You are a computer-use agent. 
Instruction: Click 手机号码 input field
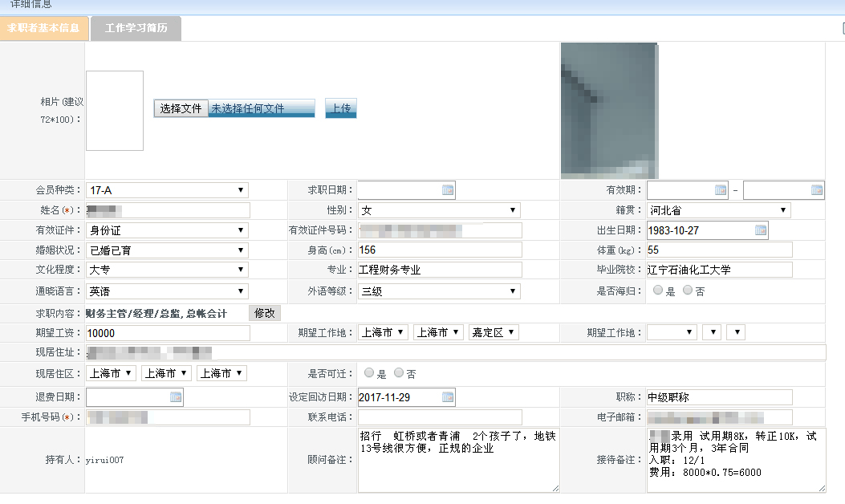click(x=169, y=417)
